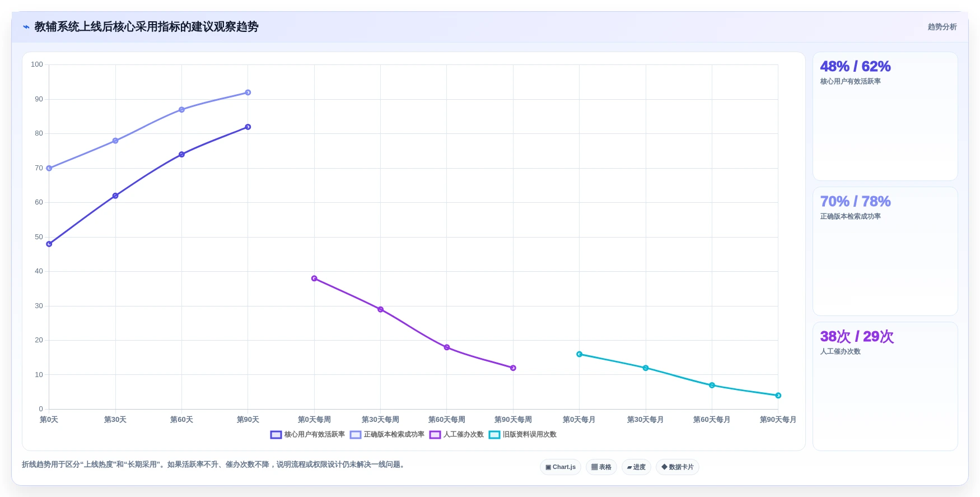The height and width of the screenshot is (497, 980).
Task: Click the x-axis label 第30天
Action: coord(115,420)
